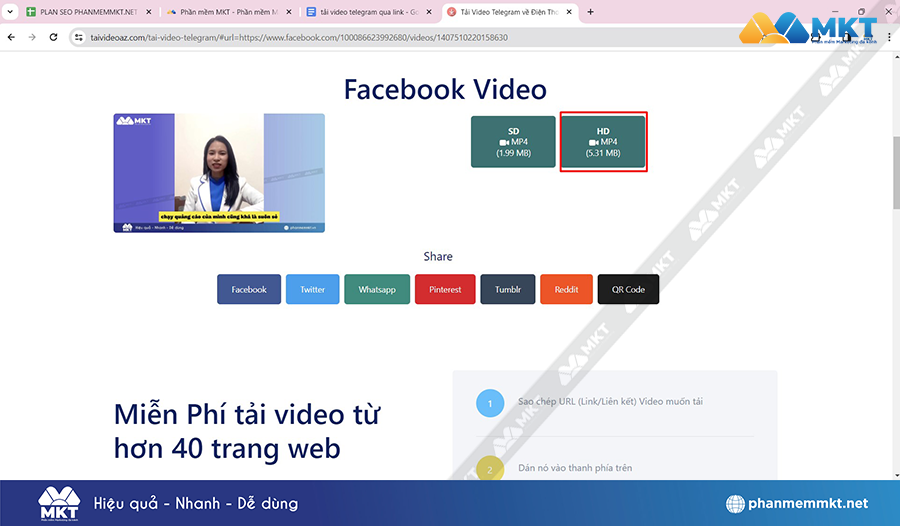Open the Chrome three-dot menu

pos(889,37)
